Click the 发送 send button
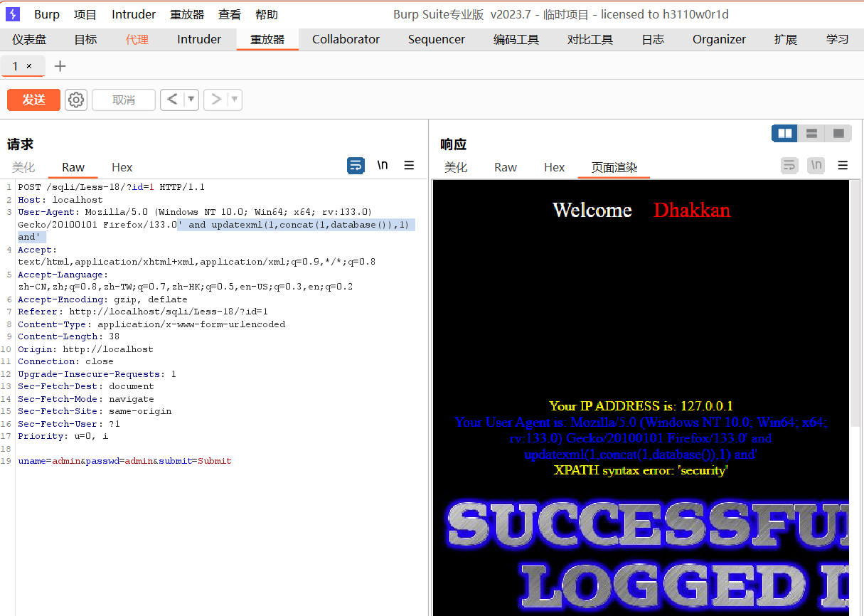The height and width of the screenshot is (616, 864). [33, 100]
